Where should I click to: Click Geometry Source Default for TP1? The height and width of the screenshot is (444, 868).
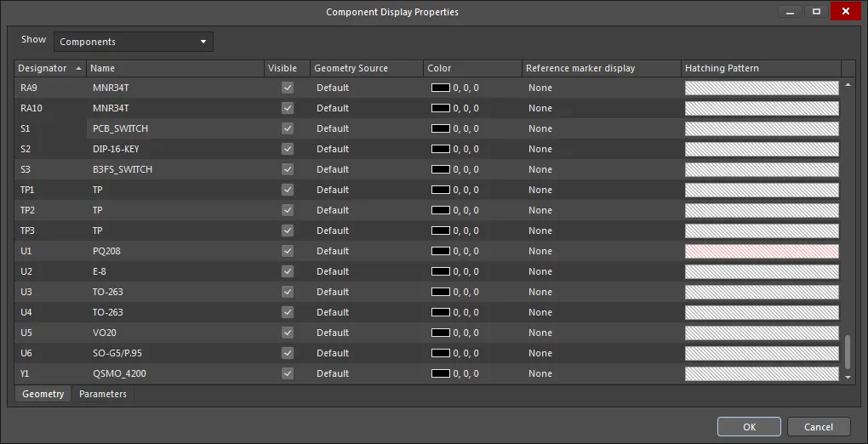[367, 190]
